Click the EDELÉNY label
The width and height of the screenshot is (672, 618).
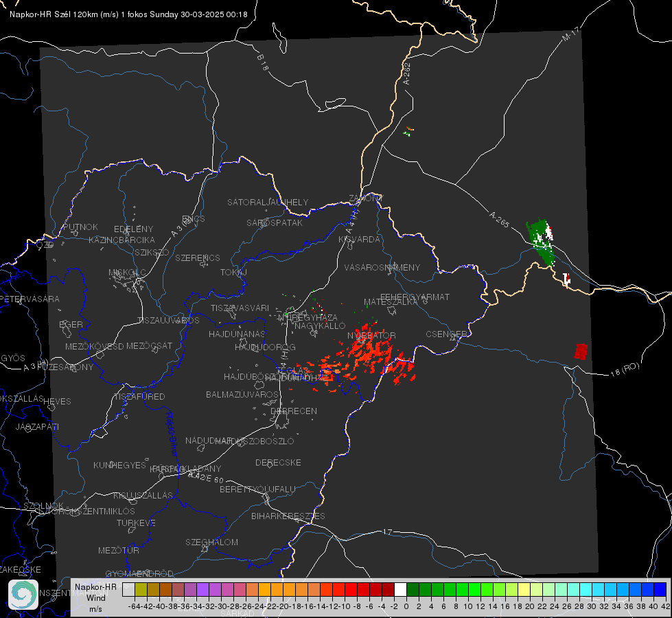click(x=134, y=229)
